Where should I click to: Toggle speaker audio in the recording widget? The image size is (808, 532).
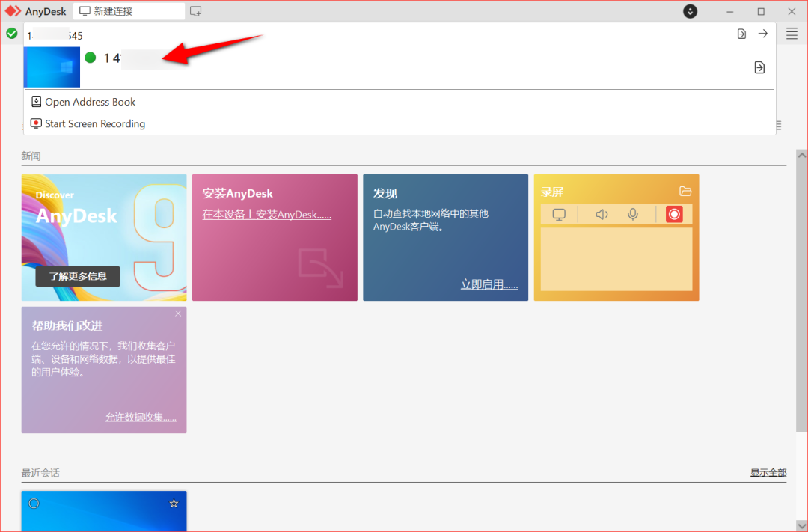pyautogui.click(x=602, y=214)
